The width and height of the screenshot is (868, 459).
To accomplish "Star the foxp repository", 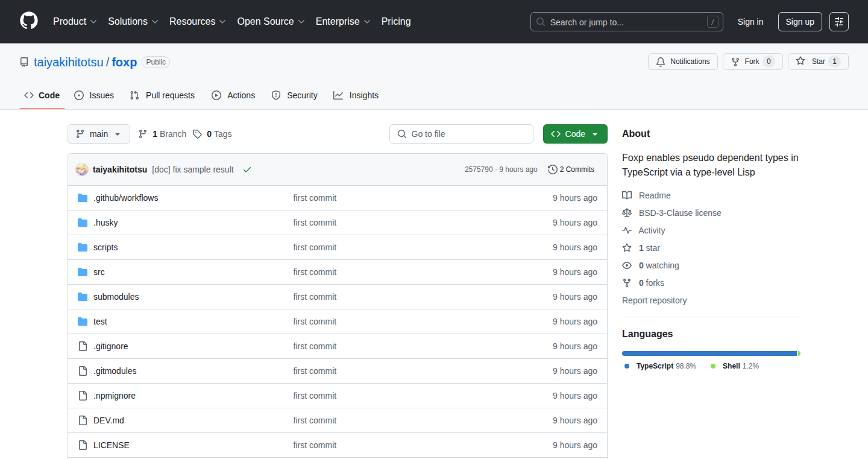I will 818,62.
